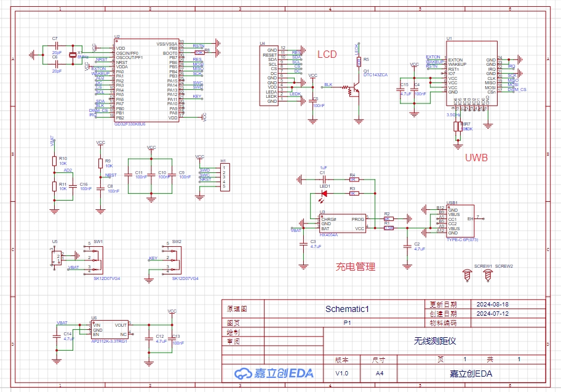561x392 pixels.
Task: Click resistor R9 10K pull-up
Action: coord(100,164)
